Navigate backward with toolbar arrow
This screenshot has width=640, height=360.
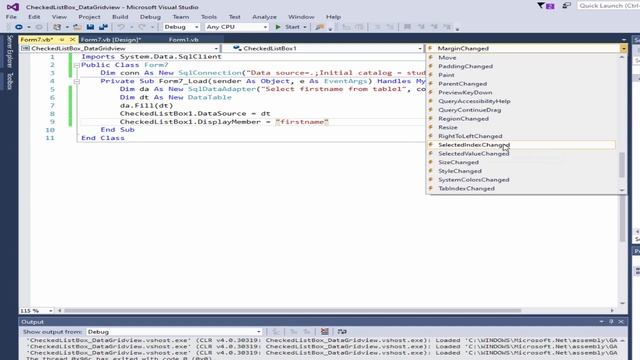(19, 27)
